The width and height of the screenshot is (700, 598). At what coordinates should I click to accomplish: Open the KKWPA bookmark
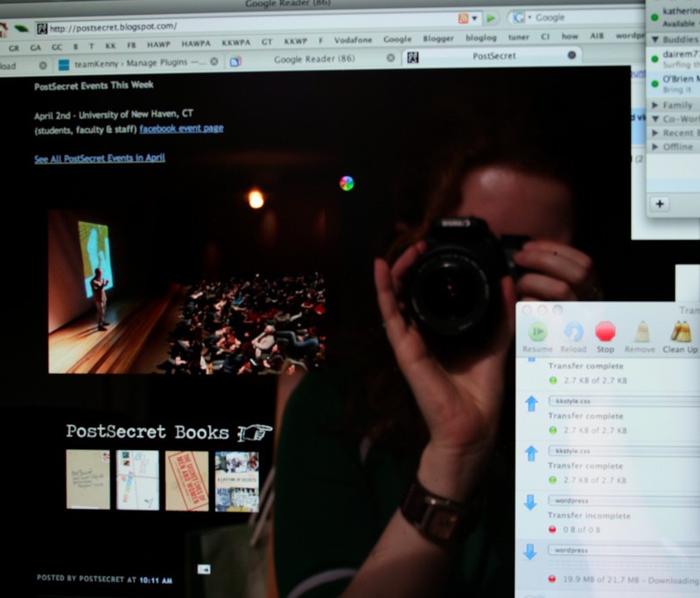pos(235,42)
